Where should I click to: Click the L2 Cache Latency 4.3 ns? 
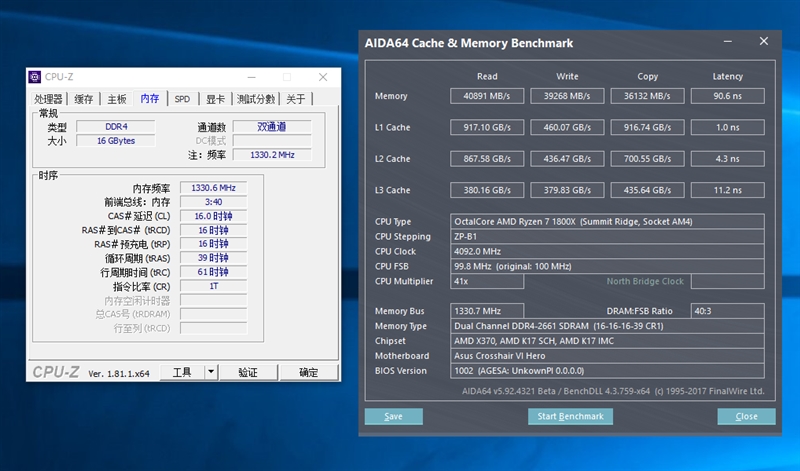point(728,159)
